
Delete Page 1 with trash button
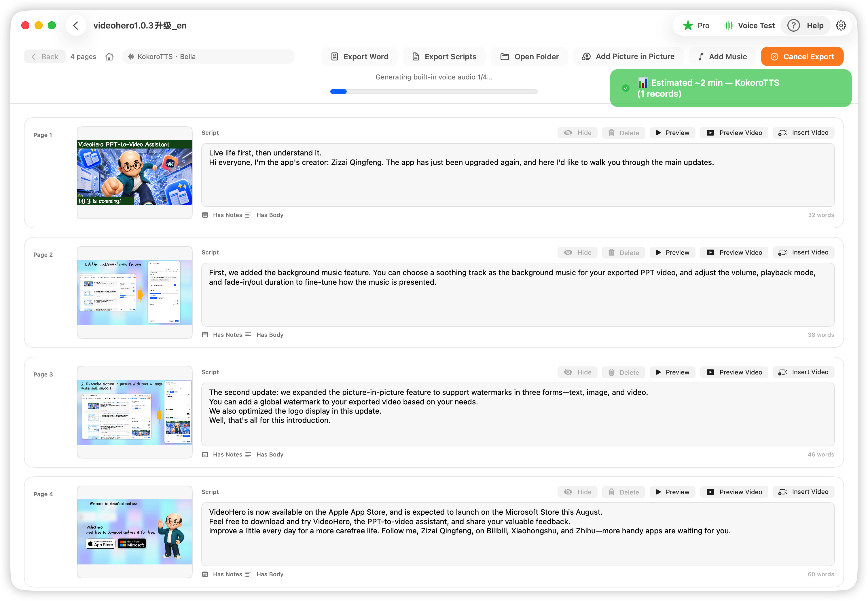[623, 133]
